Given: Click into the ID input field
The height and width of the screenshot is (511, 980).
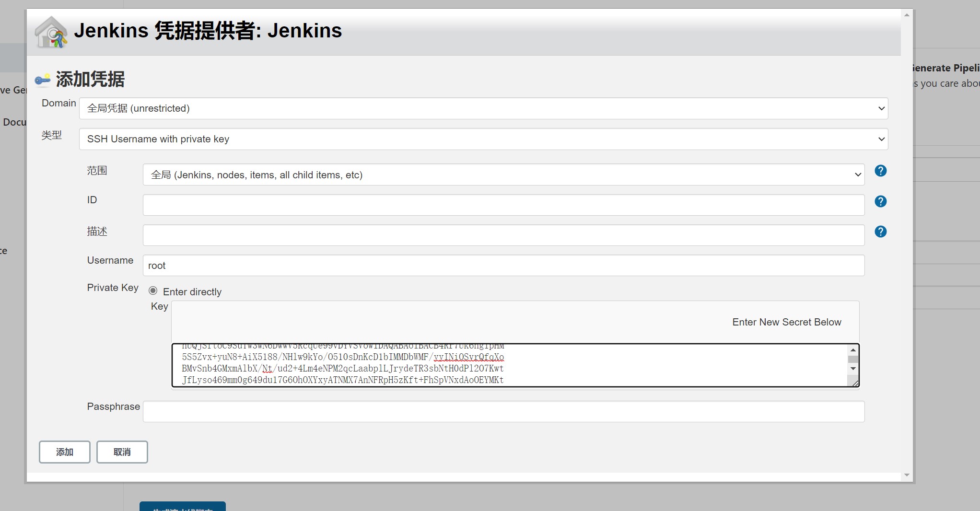Looking at the screenshot, I should coord(503,205).
